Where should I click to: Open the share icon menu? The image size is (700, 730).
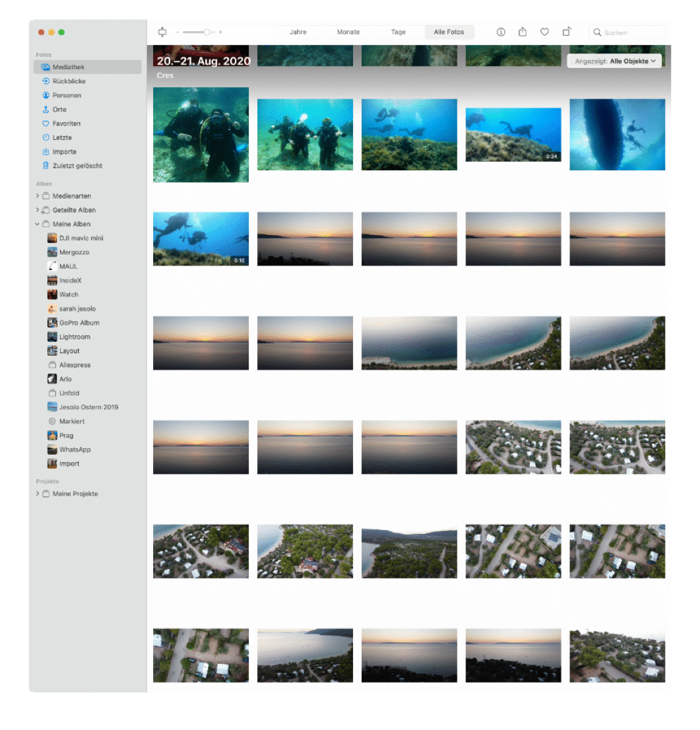point(523,32)
